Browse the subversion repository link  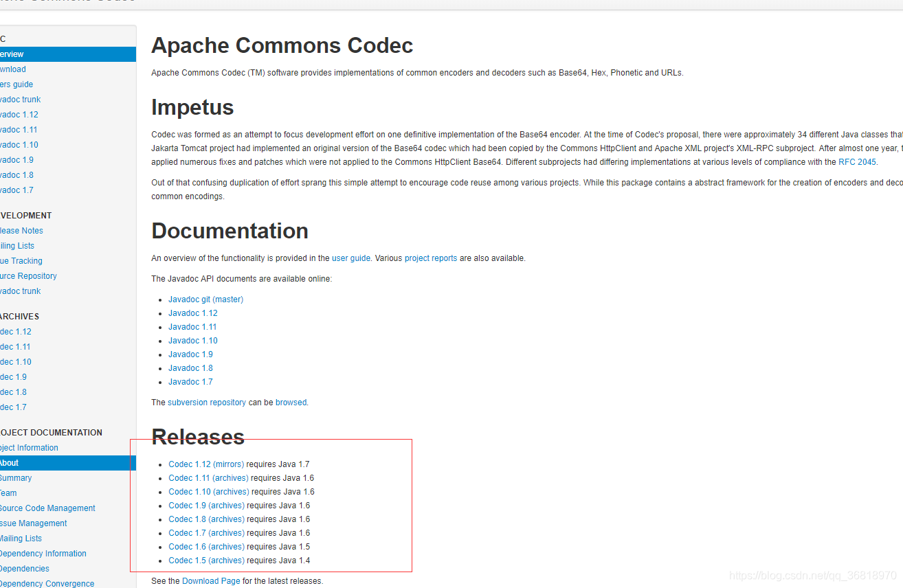click(207, 402)
